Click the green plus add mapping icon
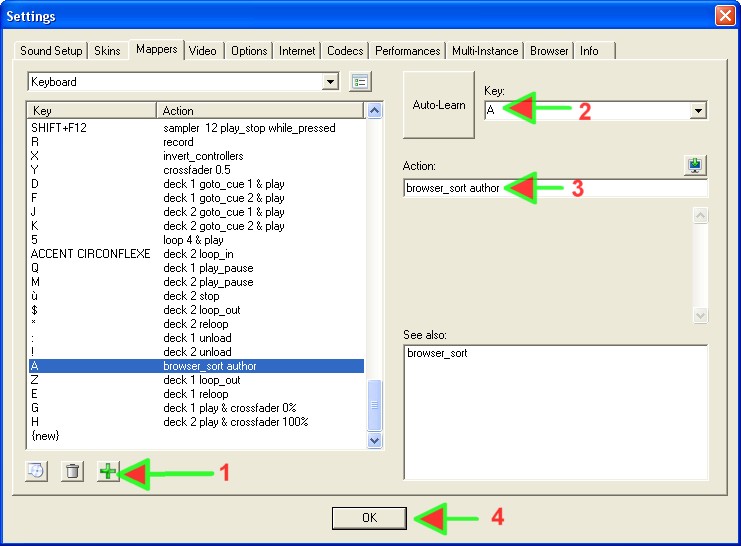The image size is (741, 546). click(107, 471)
